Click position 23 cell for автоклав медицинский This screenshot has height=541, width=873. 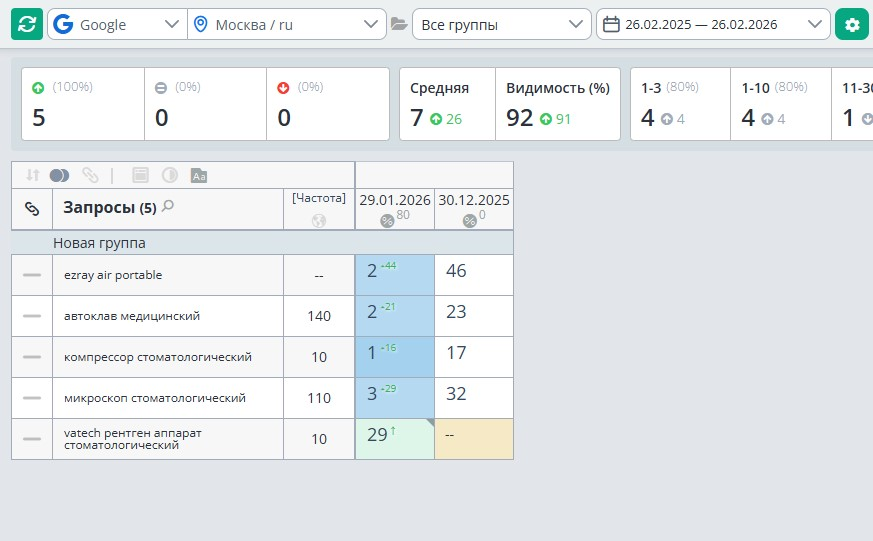point(474,316)
